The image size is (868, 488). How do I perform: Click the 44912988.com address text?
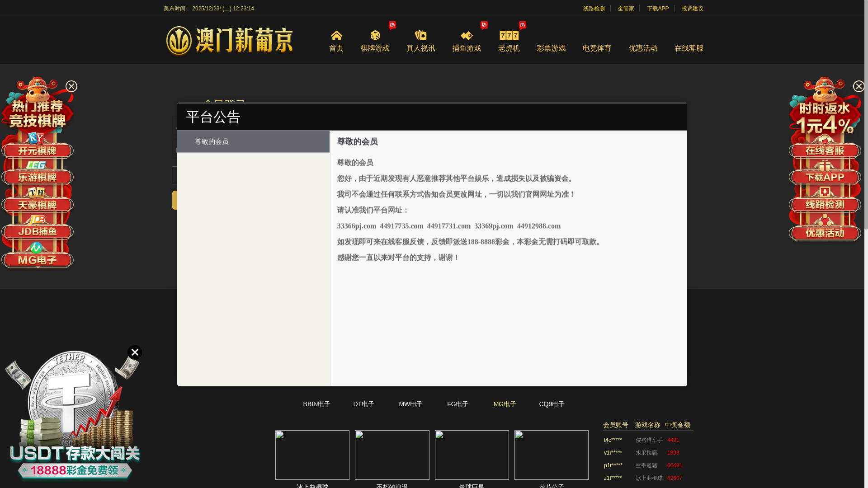tap(539, 226)
